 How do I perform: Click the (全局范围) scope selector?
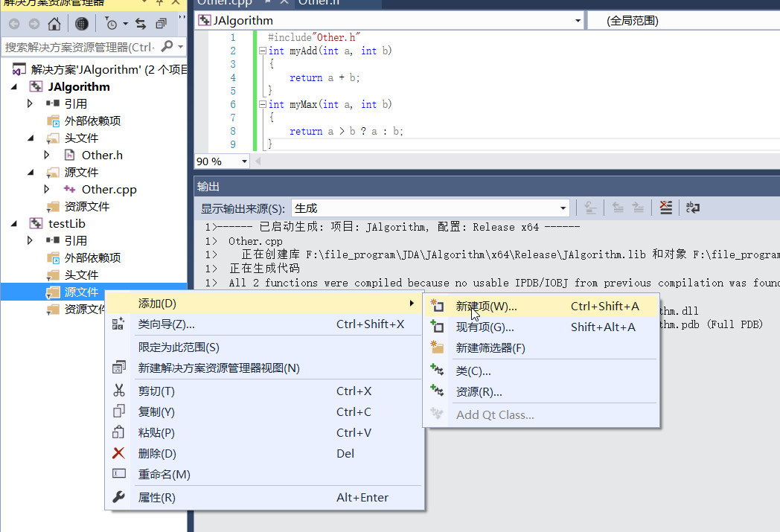click(x=683, y=21)
